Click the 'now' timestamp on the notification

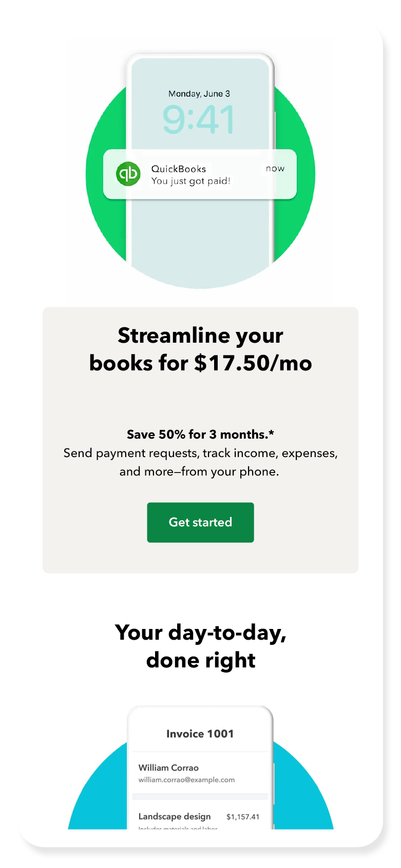point(275,169)
